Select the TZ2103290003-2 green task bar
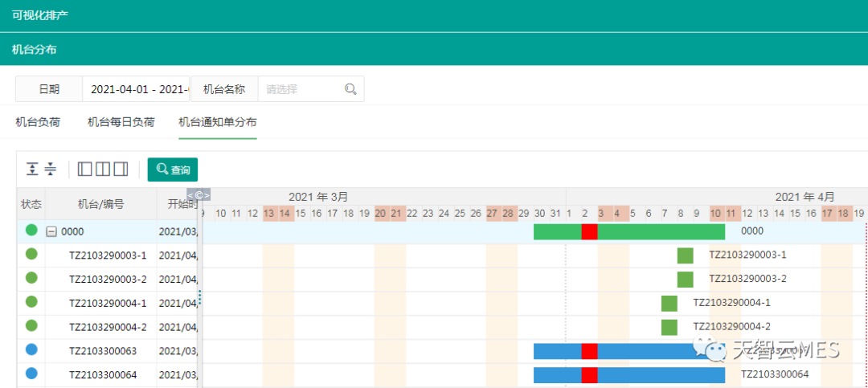868x388 pixels. point(686,280)
